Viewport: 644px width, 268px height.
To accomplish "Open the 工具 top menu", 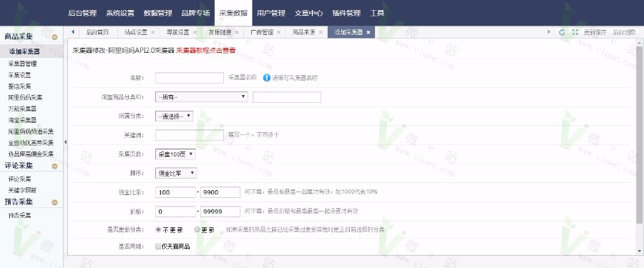I will point(377,13).
